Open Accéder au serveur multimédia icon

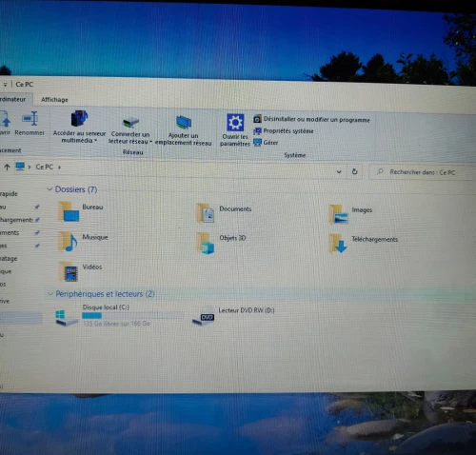[79, 118]
